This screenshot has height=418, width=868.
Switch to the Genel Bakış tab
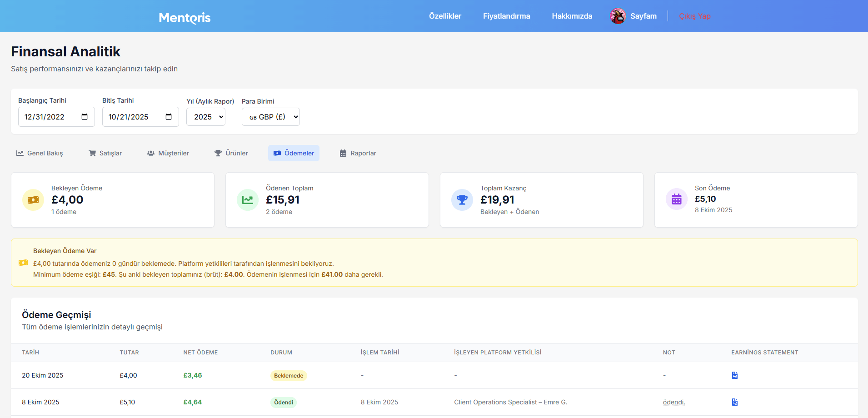coord(40,153)
